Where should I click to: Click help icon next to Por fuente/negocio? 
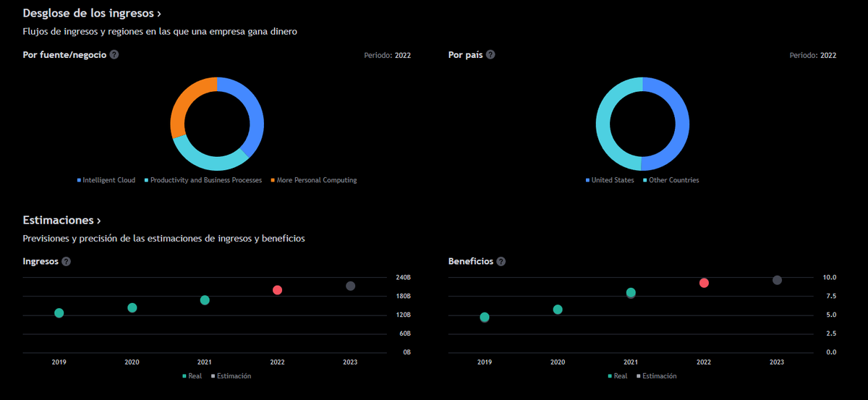114,55
